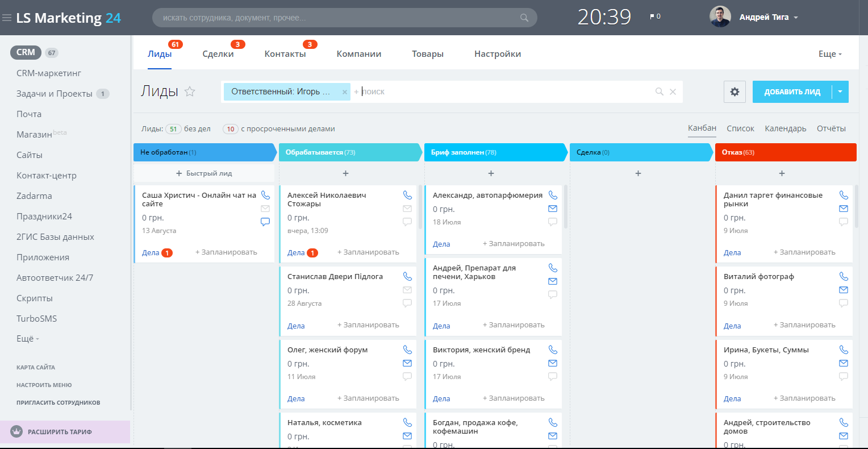Click ПРИГЛАСИТЬ СОТРУДНИКОВ link
Image resolution: width=868 pixels, height=449 pixels.
coord(59,402)
